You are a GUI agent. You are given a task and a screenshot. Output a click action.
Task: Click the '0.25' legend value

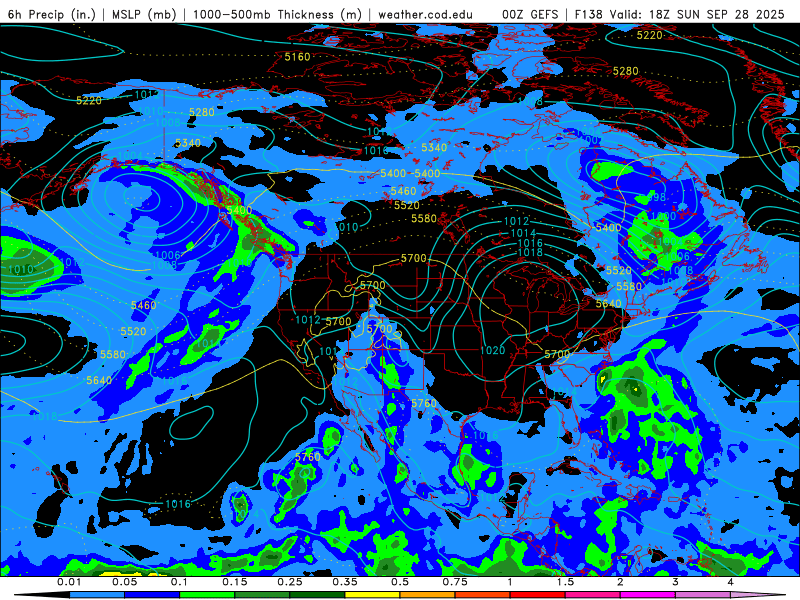click(x=290, y=582)
